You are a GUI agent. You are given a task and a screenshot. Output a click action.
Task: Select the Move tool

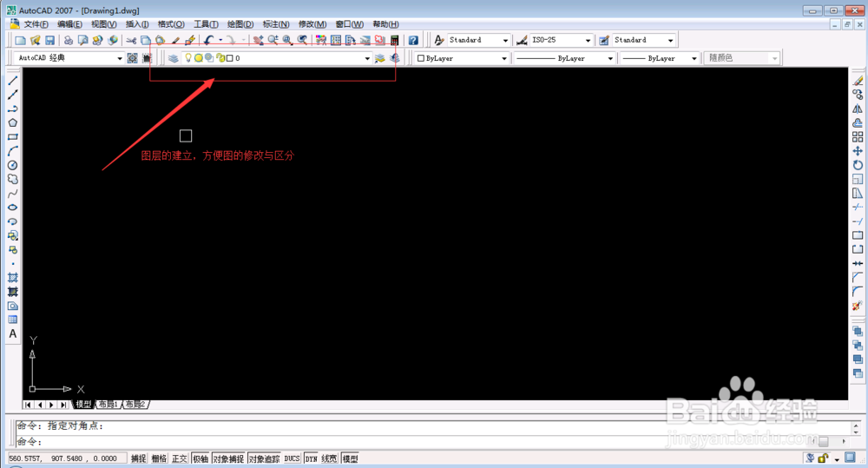pyautogui.click(x=858, y=151)
